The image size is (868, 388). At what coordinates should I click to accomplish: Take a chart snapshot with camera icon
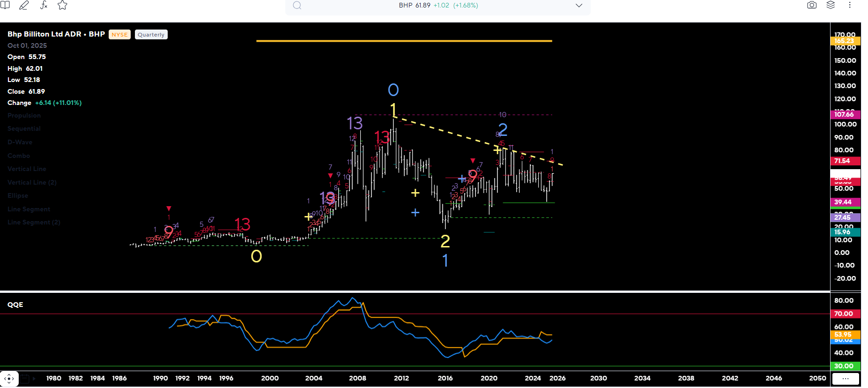[x=812, y=5]
